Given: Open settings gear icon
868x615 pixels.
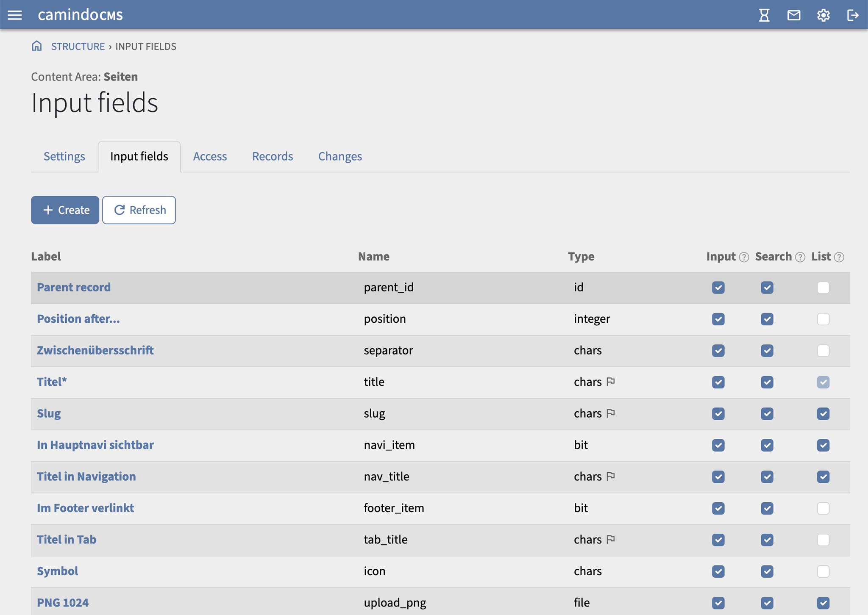Looking at the screenshot, I should (x=823, y=15).
